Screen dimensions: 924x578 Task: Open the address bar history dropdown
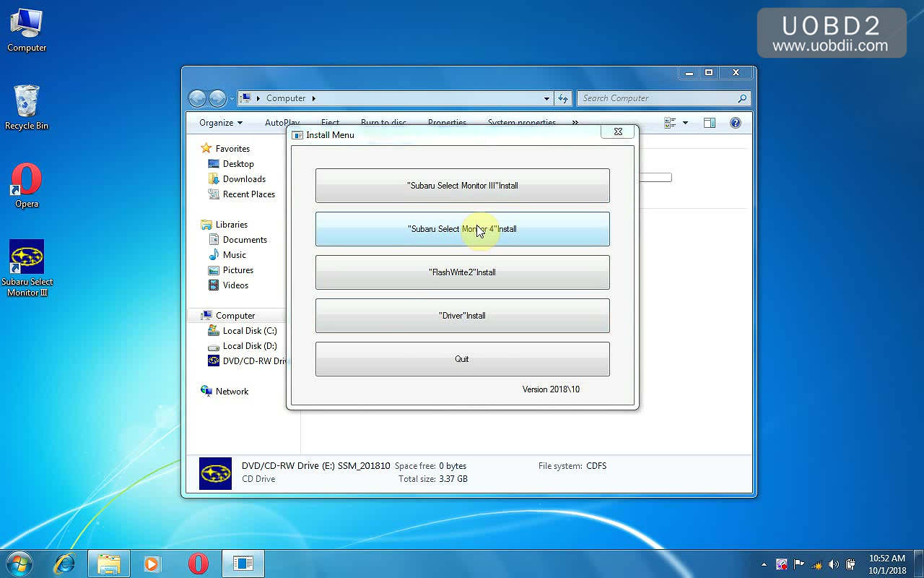[x=546, y=98]
